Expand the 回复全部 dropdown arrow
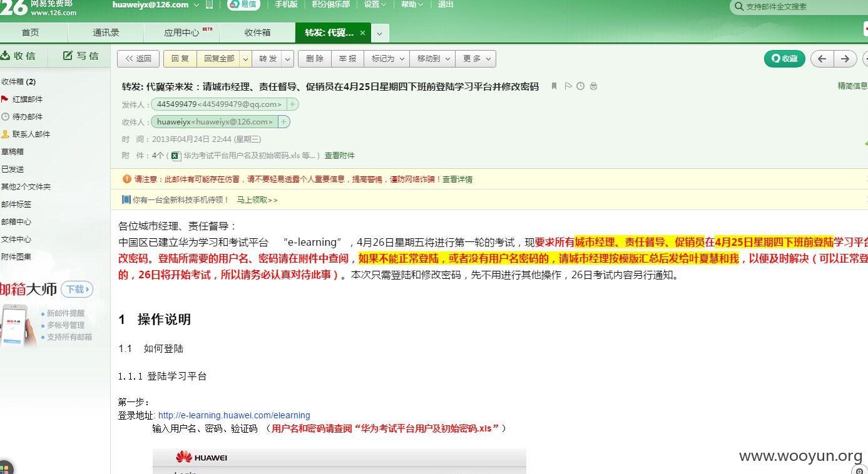This screenshot has width=868, height=474. pyautogui.click(x=246, y=59)
